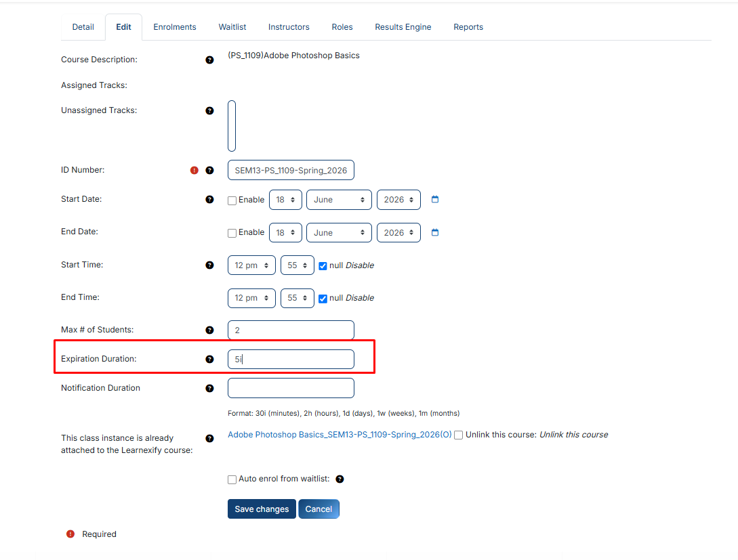Open help for attached Learnexify course
The height and width of the screenshot is (560, 738).
[209, 438]
